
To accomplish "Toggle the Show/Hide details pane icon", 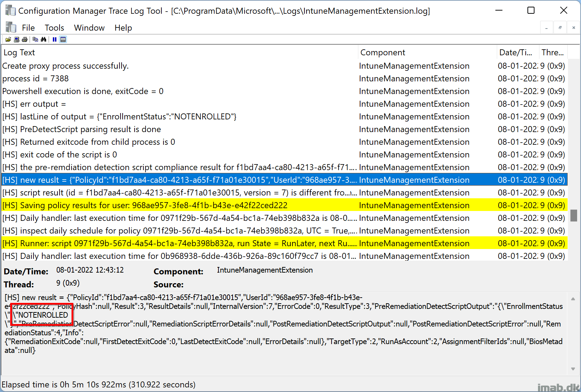I will pos(63,39).
